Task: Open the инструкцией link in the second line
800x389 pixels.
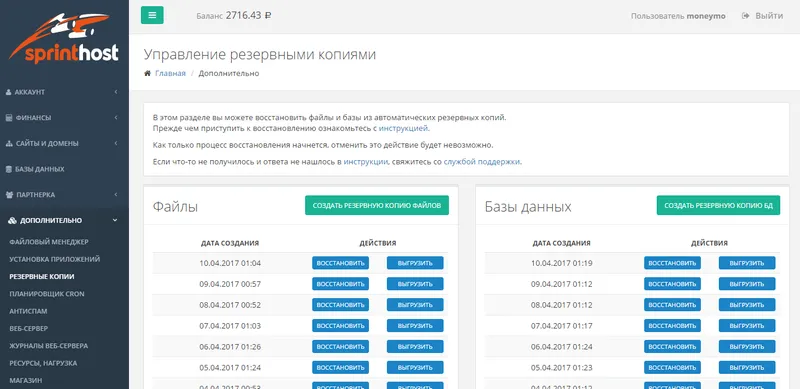Action: pyautogui.click(x=403, y=128)
